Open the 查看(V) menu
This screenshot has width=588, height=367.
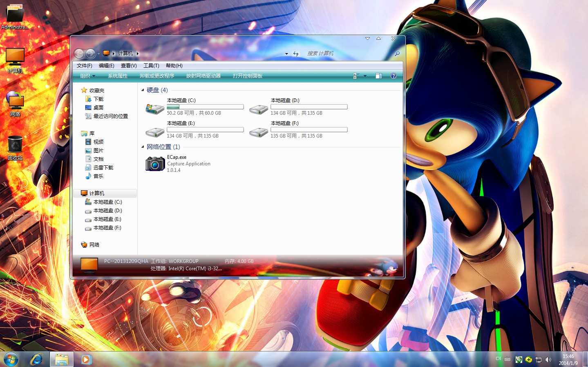(x=129, y=66)
